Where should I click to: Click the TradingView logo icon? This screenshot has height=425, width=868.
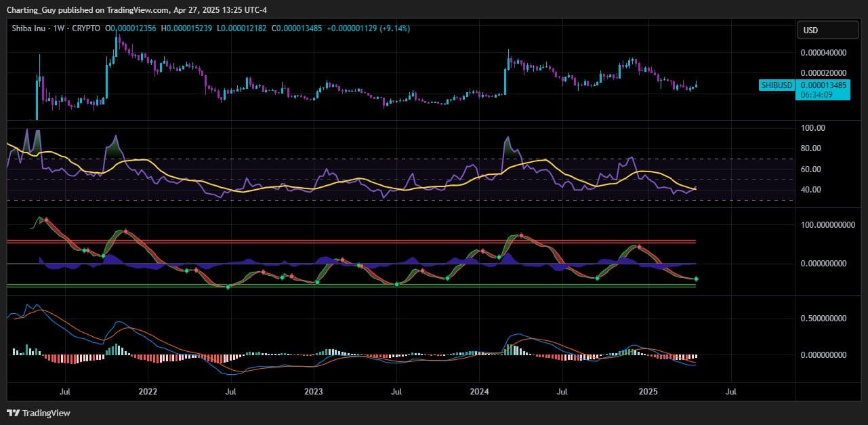tap(13, 413)
